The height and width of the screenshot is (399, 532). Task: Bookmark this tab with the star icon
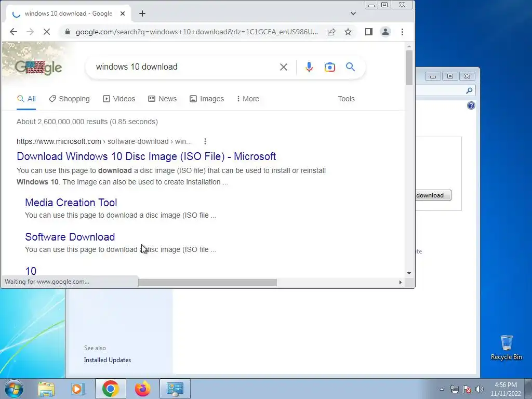[348, 32]
